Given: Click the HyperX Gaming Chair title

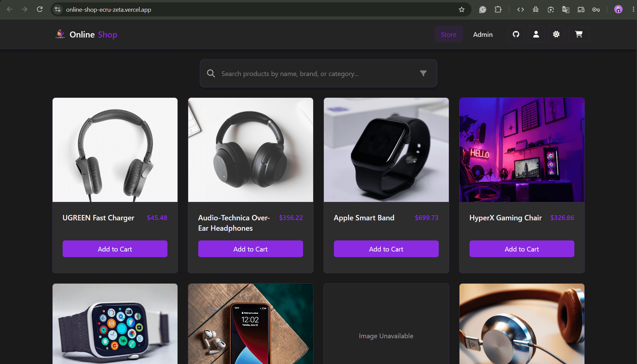Looking at the screenshot, I should (x=505, y=218).
